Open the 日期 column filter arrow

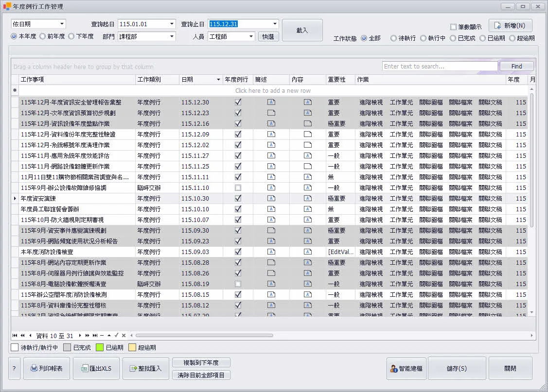[218, 80]
